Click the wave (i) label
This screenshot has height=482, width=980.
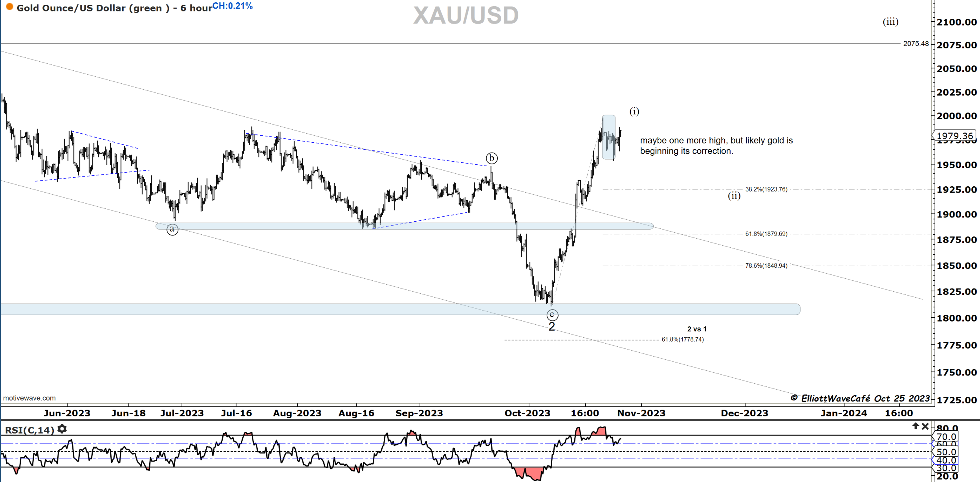pyautogui.click(x=634, y=111)
